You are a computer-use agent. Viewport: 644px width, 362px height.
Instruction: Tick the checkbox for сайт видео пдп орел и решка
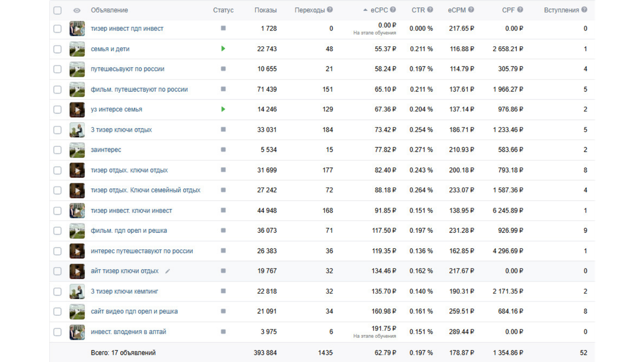[x=57, y=312]
